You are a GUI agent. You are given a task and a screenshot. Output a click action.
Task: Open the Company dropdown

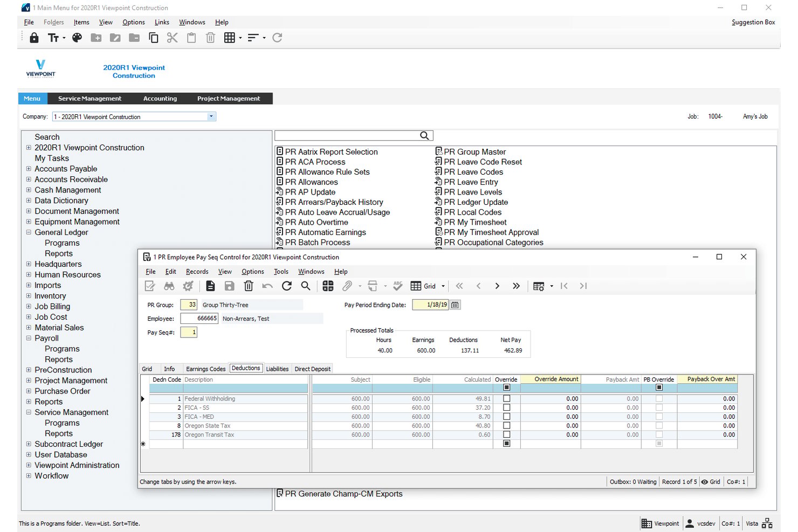pos(211,116)
